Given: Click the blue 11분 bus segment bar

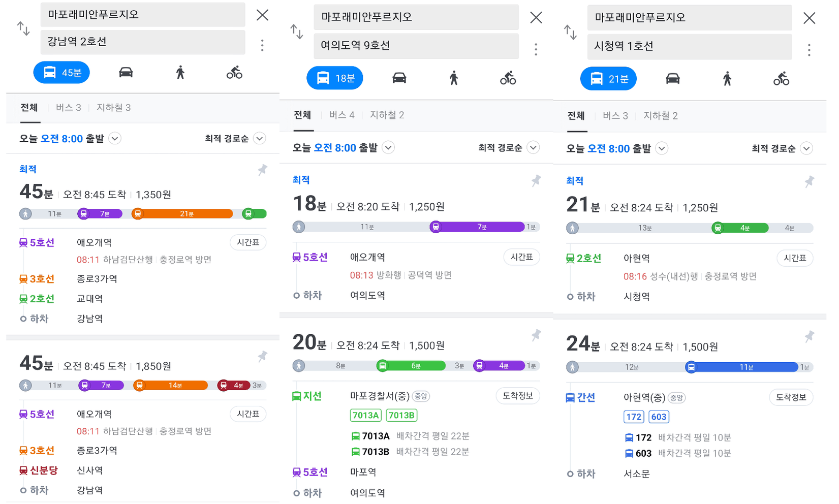Looking at the screenshot, I should (x=742, y=367).
